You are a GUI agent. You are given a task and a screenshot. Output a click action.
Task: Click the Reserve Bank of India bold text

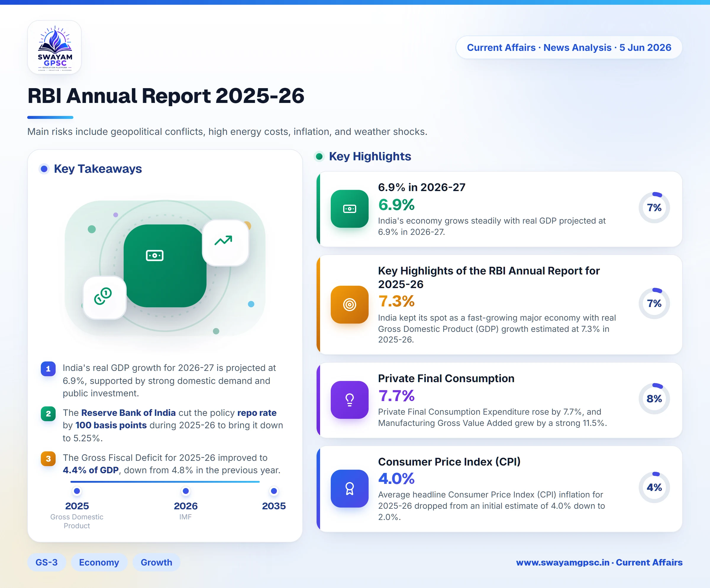pyautogui.click(x=128, y=413)
